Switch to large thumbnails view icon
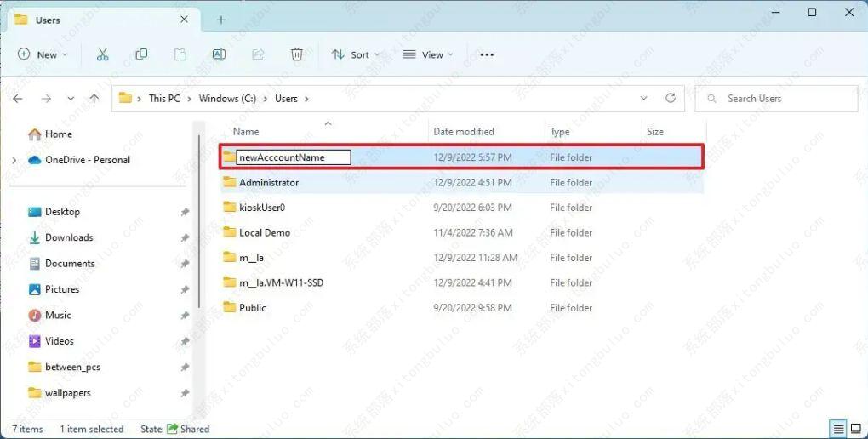Screen dimensions: 868x439 (x=854, y=429)
